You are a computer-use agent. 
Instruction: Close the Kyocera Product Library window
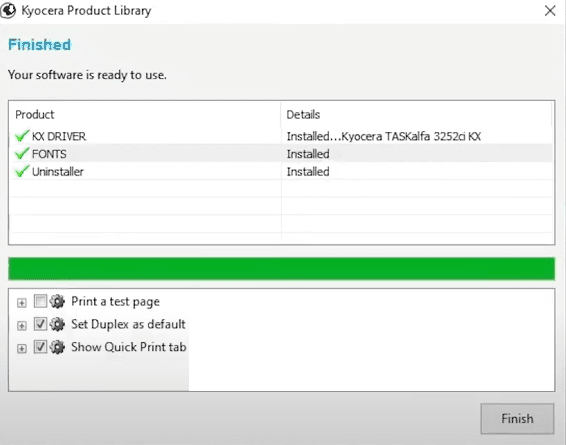(550, 11)
